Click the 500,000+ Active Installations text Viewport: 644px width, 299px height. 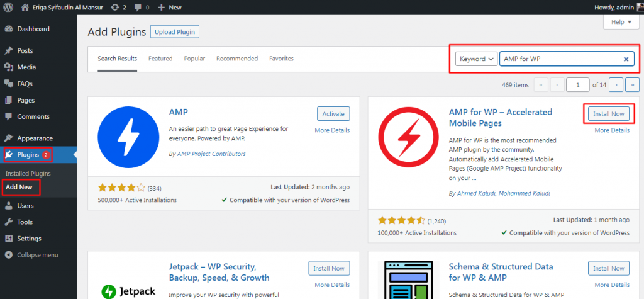137,200
